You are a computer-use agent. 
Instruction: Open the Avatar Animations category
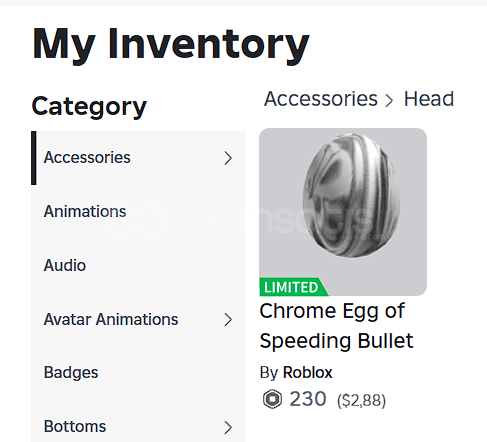[x=138, y=319]
